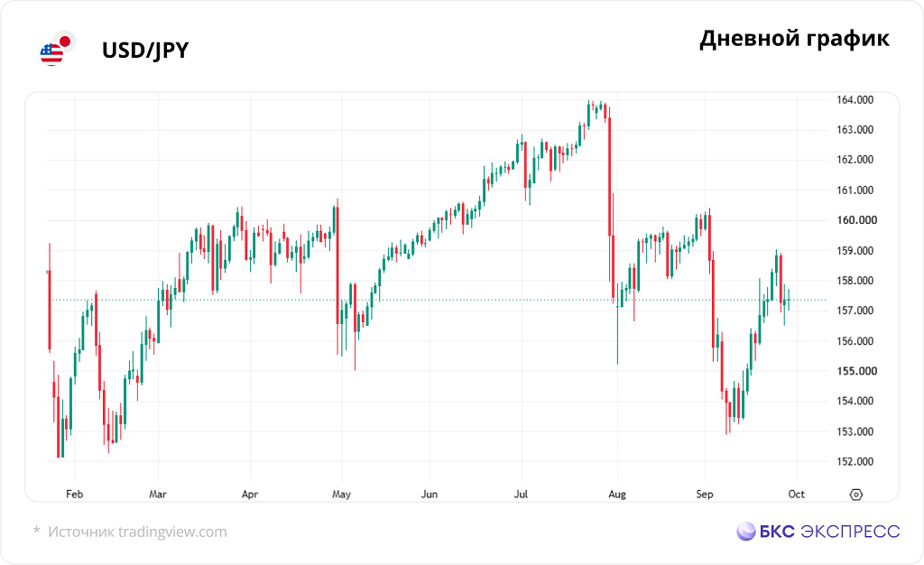Screen dimensions: 924x565
Task: Click the 155.000 price scale label
Action: pos(857,371)
